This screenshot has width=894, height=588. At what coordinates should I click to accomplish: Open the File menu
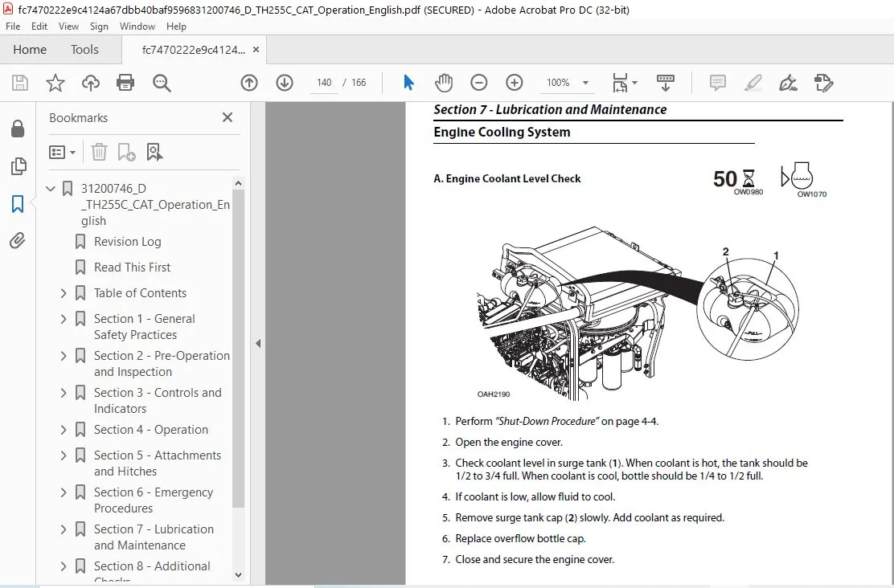point(13,27)
